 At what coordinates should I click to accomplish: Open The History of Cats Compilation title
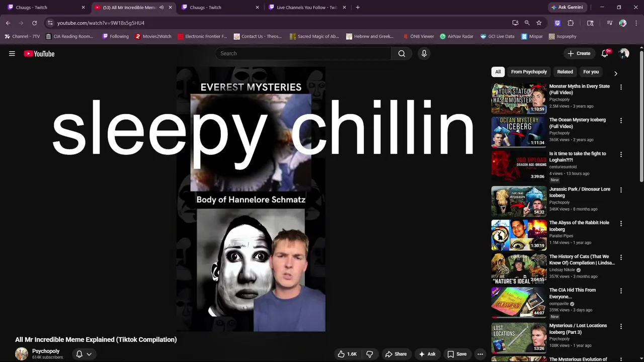coord(582,259)
